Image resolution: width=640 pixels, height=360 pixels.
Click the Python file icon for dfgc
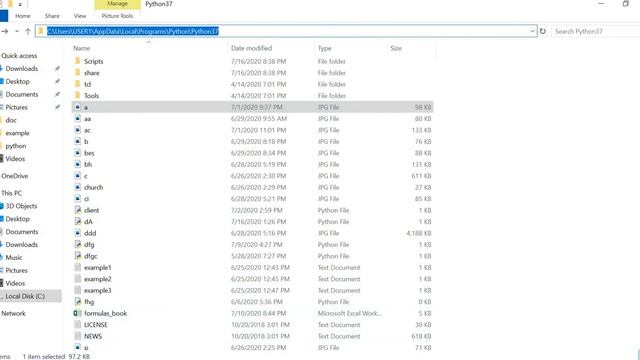tap(78, 256)
